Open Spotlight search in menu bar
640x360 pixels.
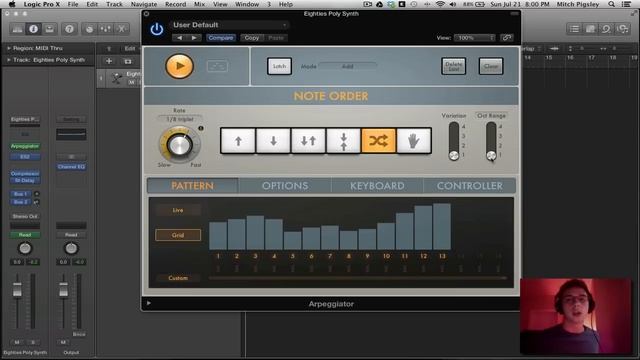click(x=611, y=4)
